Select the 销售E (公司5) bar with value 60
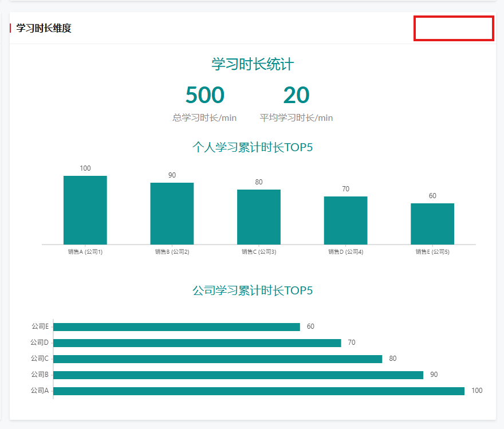The image size is (504, 429). click(432, 224)
